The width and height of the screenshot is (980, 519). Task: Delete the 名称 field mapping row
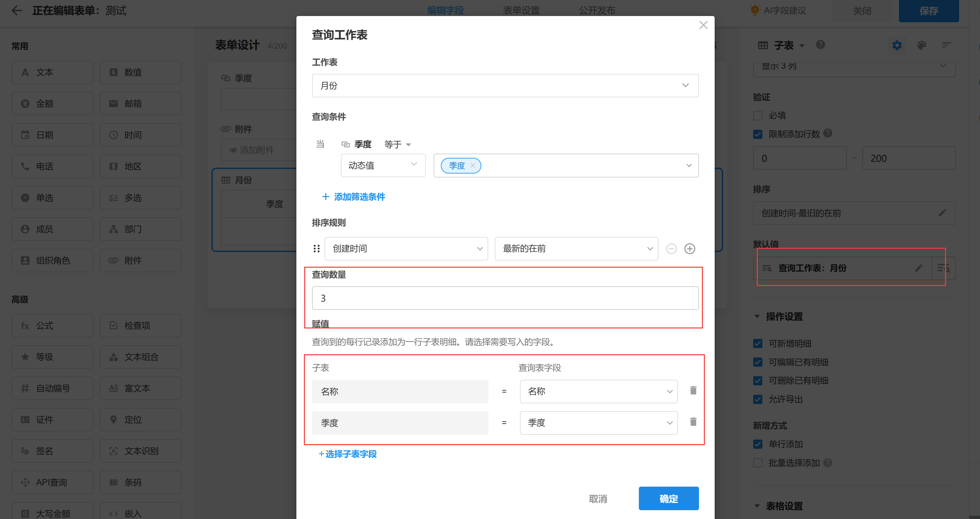pyautogui.click(x=693, y=390)
